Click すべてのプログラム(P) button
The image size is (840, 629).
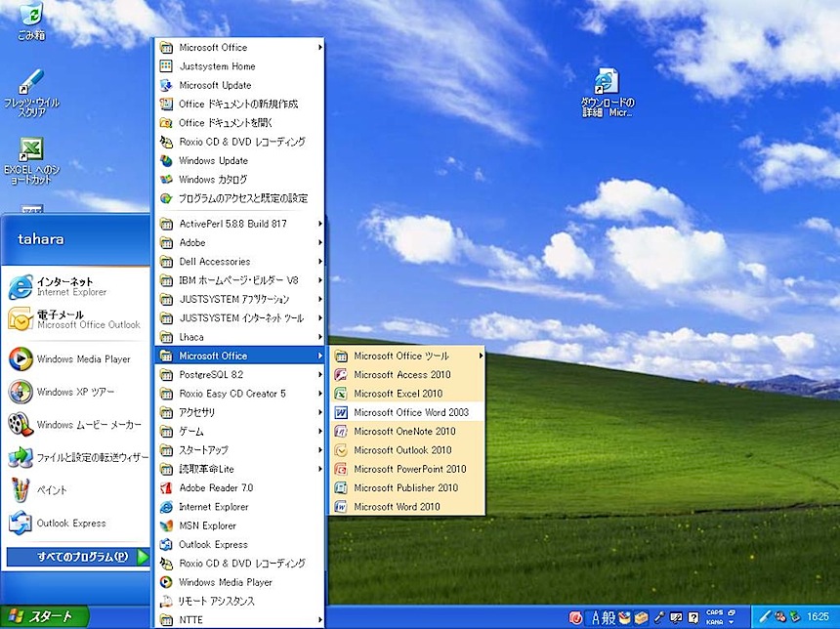(78, 557)
